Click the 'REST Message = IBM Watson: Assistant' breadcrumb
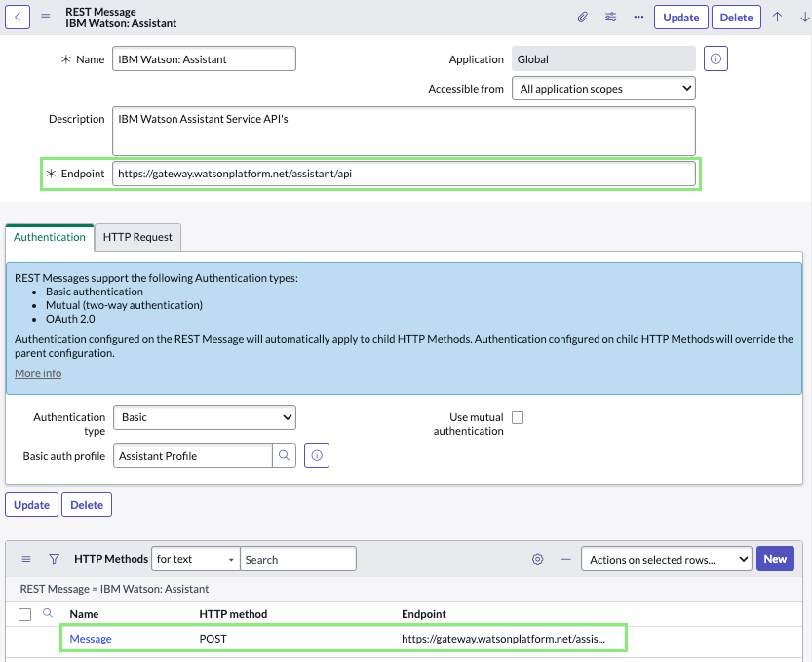This screenshot has height=662, width=812. [x=114, y=589]
